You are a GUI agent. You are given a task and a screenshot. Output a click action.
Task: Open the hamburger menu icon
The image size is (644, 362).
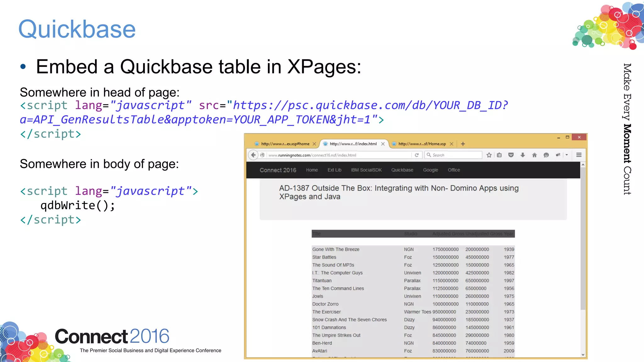[x=579, y=155]
